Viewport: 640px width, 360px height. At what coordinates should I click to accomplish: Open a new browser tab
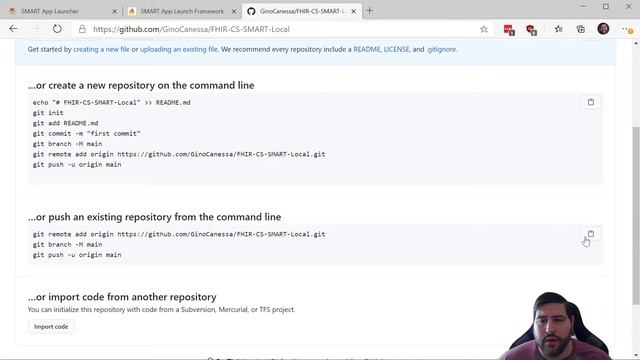[369, 11]
